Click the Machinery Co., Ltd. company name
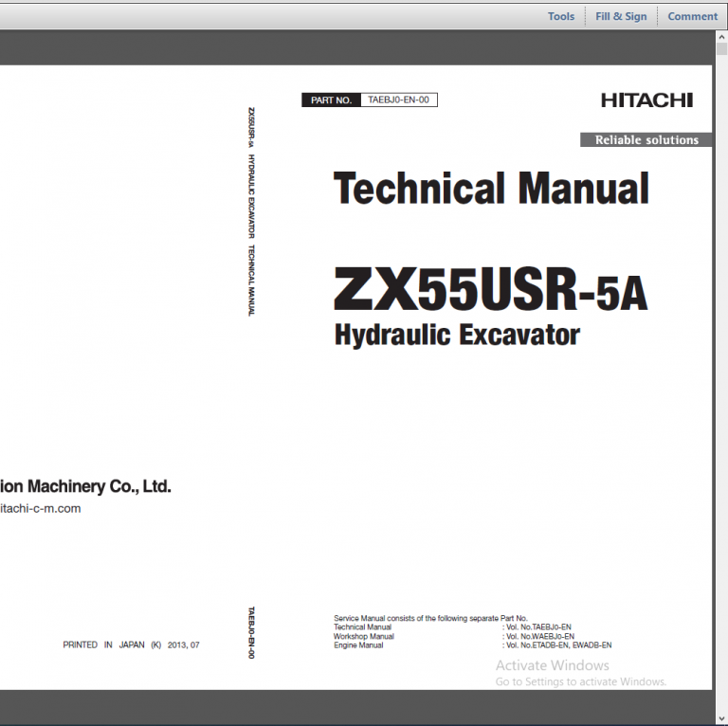This screenshot has width=728, height=726. pos(86,486)
